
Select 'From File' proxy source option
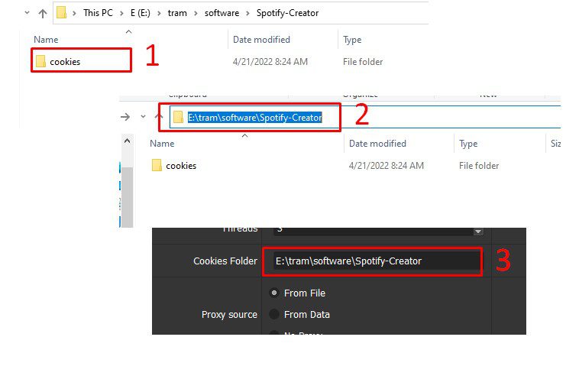pyautogui.click(x=298, y=293)
